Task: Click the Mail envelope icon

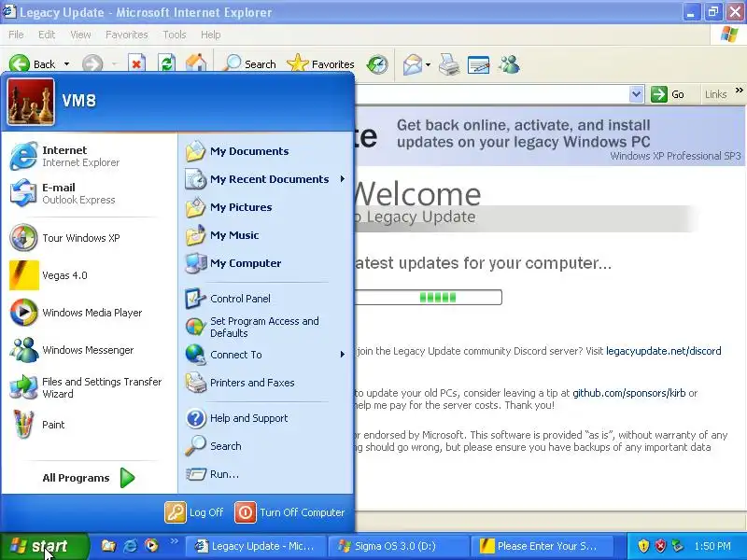Action: pyautogui.click(x=412, y=64)
